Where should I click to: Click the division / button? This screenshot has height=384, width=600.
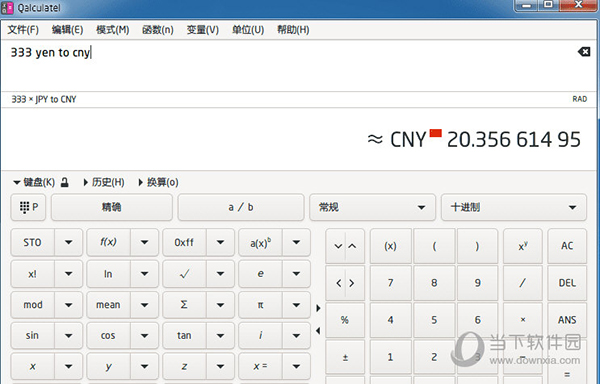click(x=523, y=283)
